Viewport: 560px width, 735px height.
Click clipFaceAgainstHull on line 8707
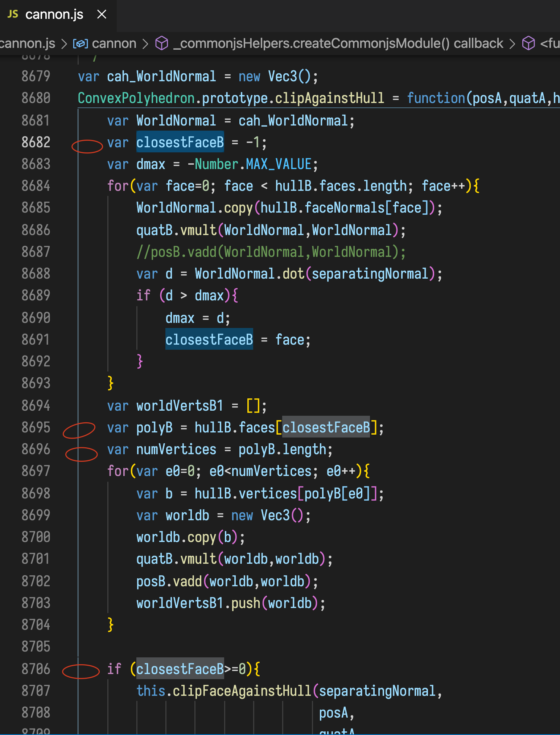click(242, 691)
